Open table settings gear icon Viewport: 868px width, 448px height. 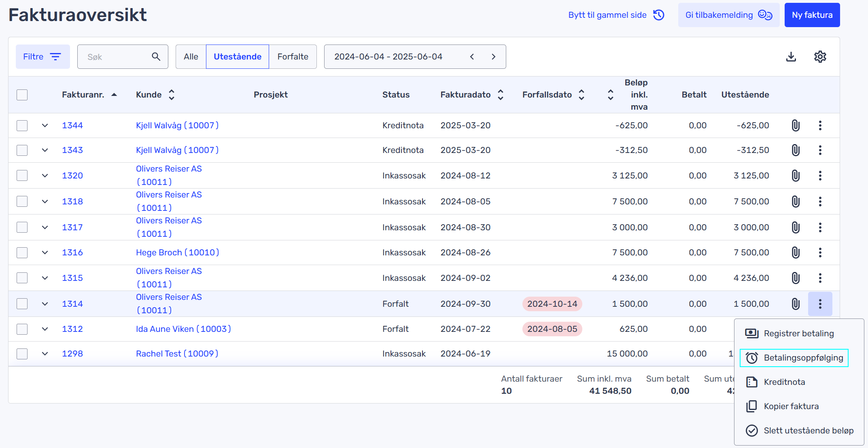[x=820, y=57]
